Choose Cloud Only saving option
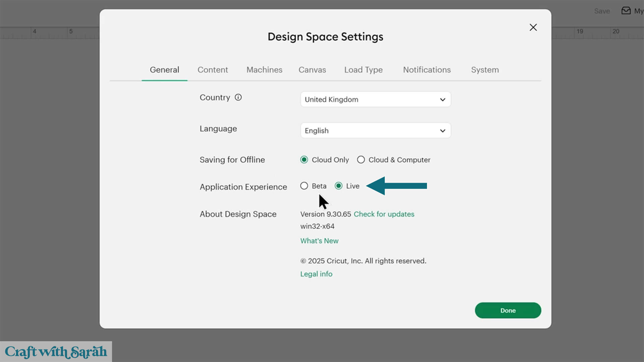This screenshot has height=362, width=644. pos(304,160)
